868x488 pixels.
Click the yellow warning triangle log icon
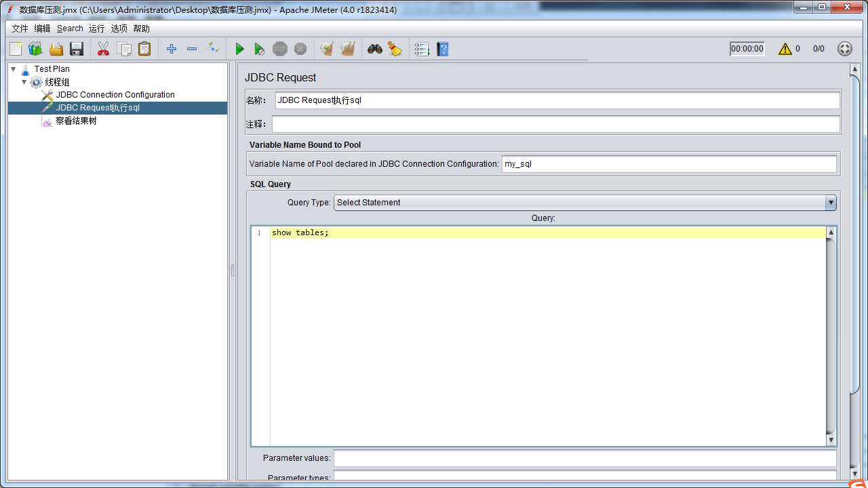click(x=785, y=49)
